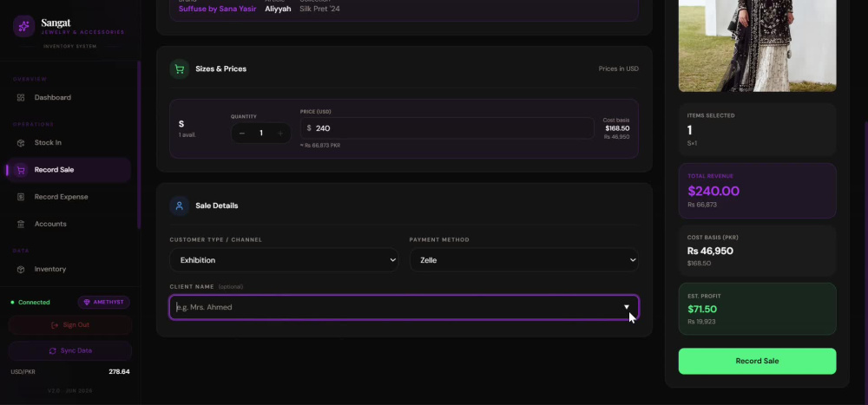This screenshot has width=868, height=405.
Task: Click the cost basis $168.50 in size row
Action: coord(617,128)
